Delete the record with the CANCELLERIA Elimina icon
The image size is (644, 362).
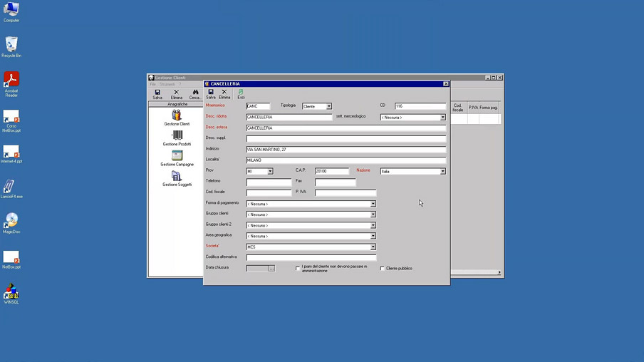coord(224,94)
